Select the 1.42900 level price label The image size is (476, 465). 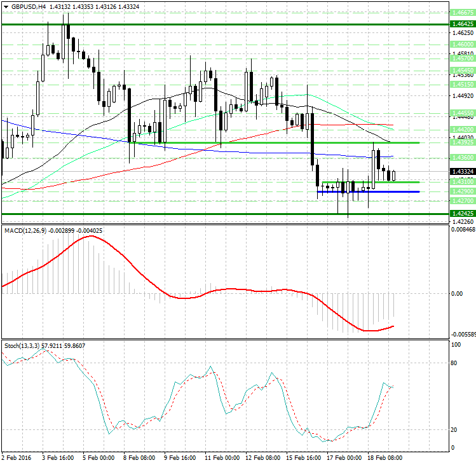pos(460,191)
